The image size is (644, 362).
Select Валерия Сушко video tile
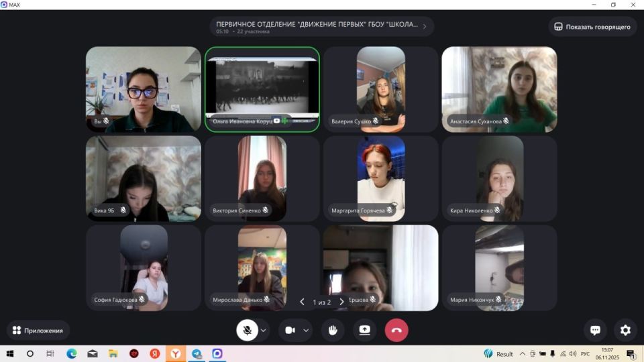381,89
